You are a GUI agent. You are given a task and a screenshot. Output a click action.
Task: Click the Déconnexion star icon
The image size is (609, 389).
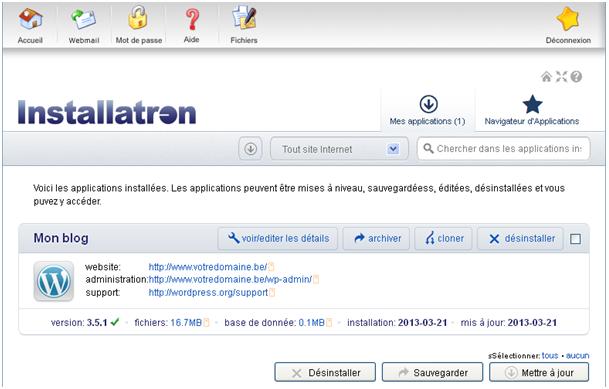pyautogui.click(x=568, y=19)
